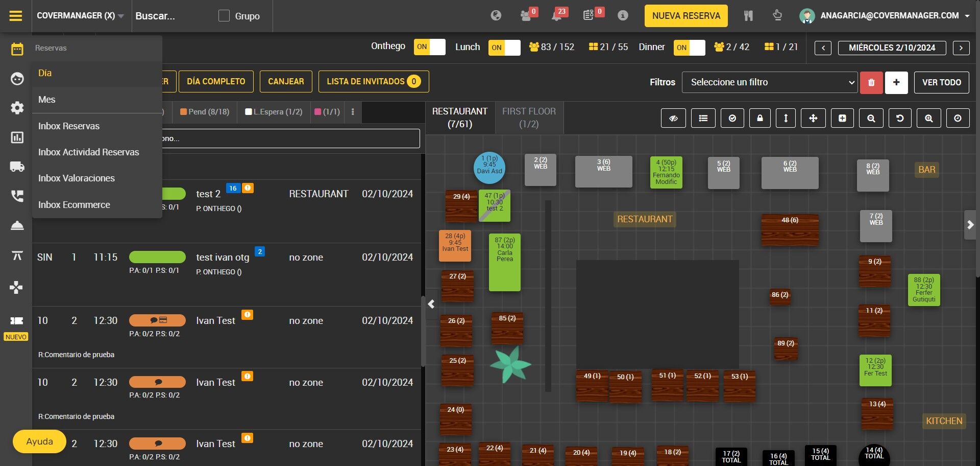Click the list view icon on floor toolbar
This screenshot has width=980, height=466.
(703, 118)
